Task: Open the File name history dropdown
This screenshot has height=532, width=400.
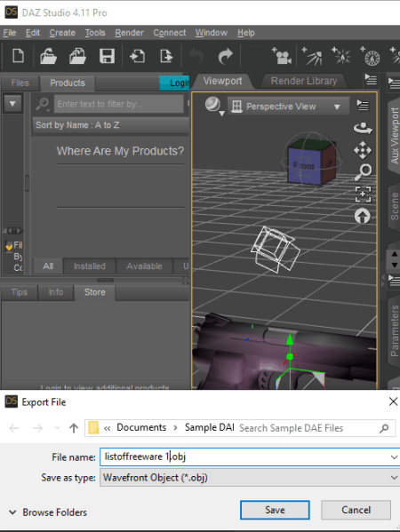Action: [394, 457]
